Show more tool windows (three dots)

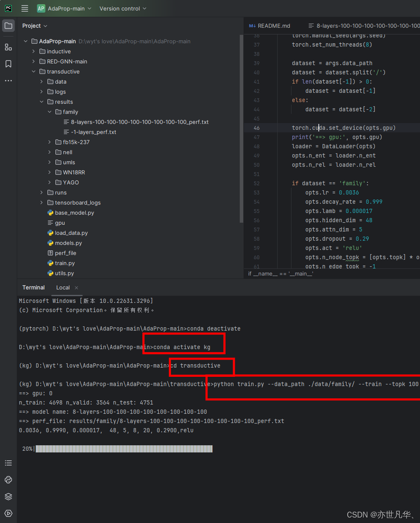click(x=8, y=81)
